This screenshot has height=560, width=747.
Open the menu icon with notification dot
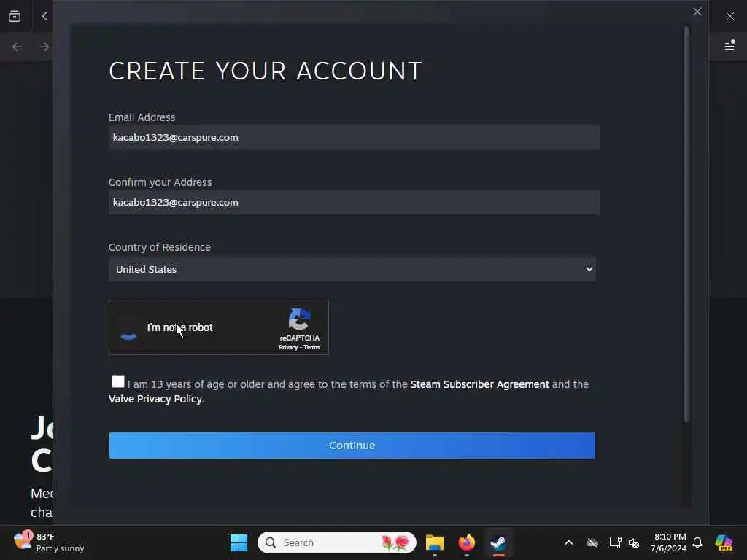click(729, 45)
